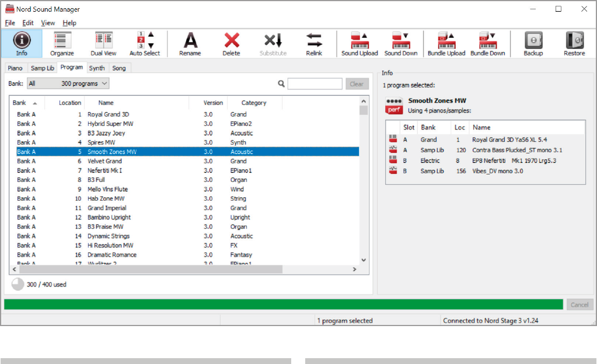
Task: Sort by the Version column header
Action: (x=208, y=103)
